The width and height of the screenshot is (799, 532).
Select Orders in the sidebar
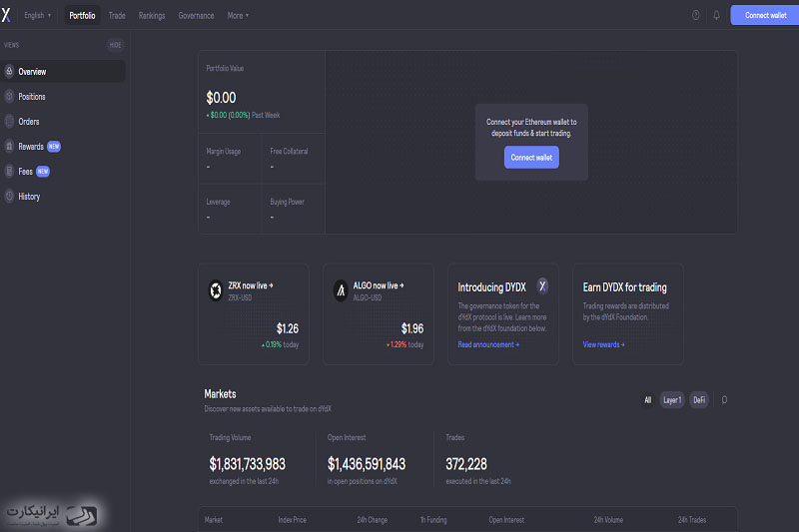(63, 121)
